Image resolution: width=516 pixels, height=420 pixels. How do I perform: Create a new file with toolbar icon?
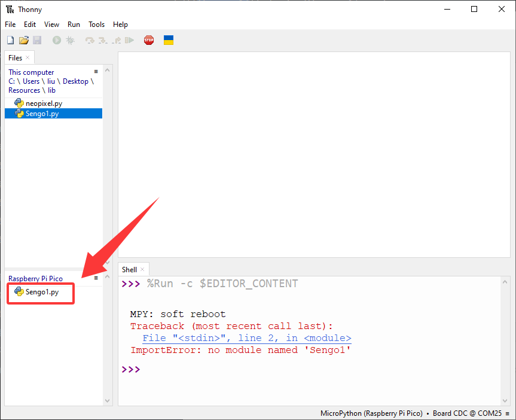(11, 40)
